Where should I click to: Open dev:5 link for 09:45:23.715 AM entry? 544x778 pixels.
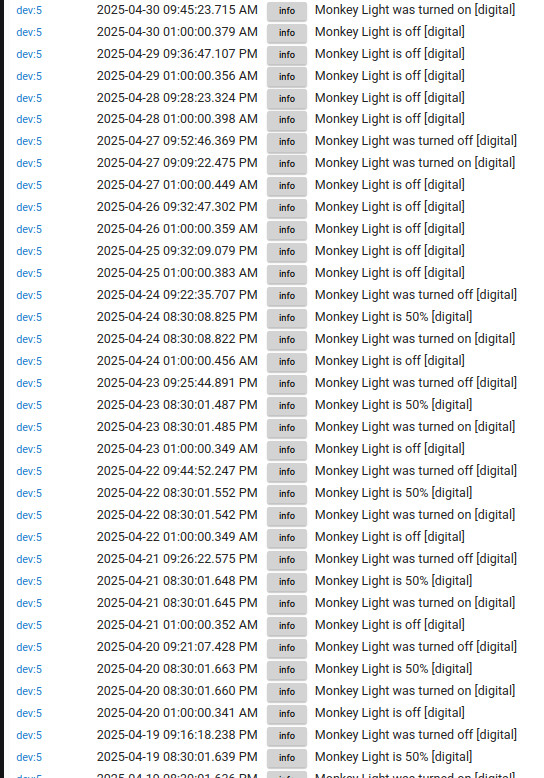click(x=29, y=10)
